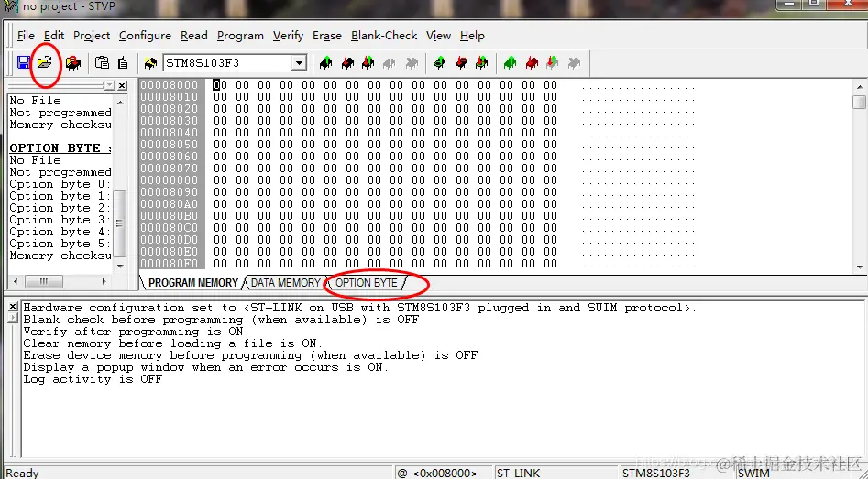868x479 pixels.
Task: Click the small document icon beside the clipboard
Action: coord(123,63)
